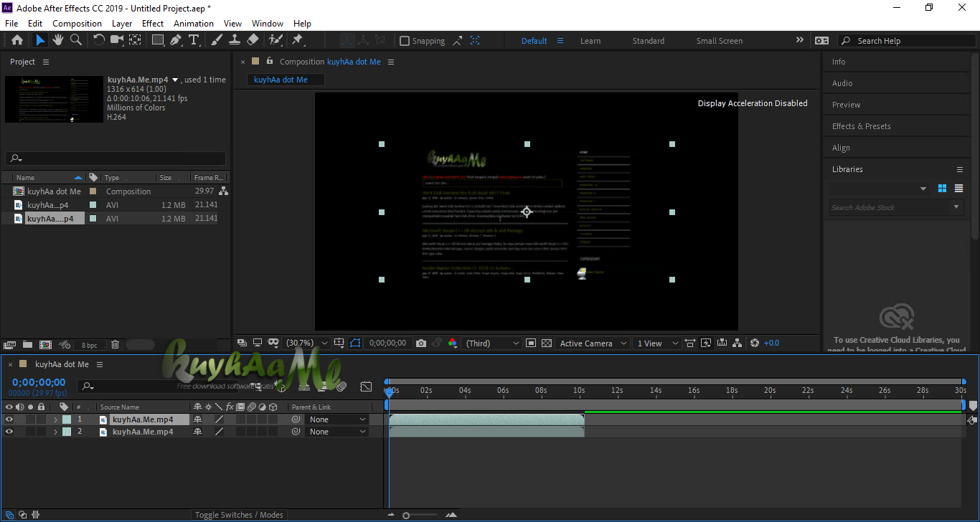Switch to the Standard workspace
Image resolution: width=980 pixels, height=522 pixels.
(649, 41)
